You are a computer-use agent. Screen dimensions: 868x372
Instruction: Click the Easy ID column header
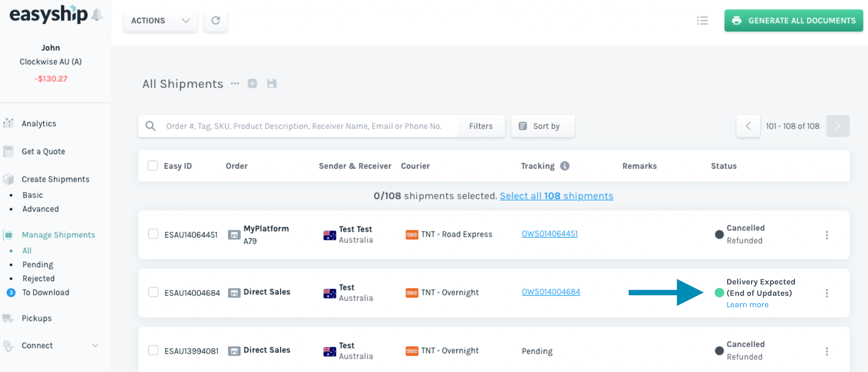coord(178,166)
